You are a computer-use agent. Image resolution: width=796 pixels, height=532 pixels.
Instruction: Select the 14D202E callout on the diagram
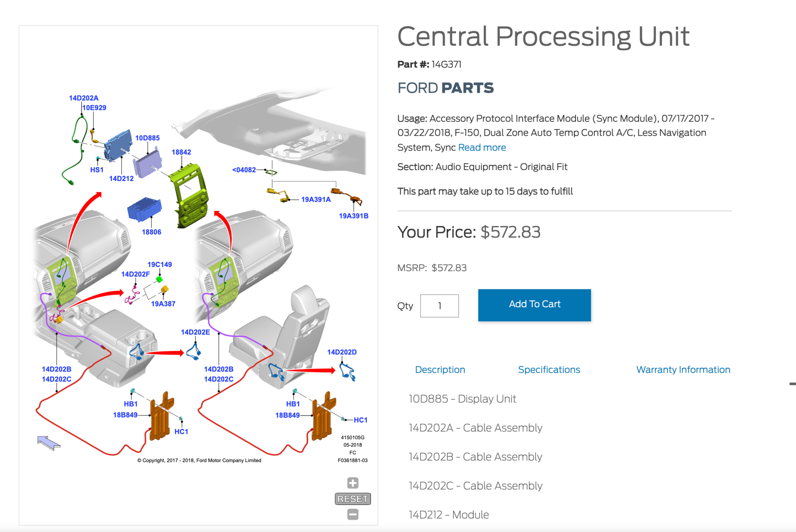pos(195,332)
